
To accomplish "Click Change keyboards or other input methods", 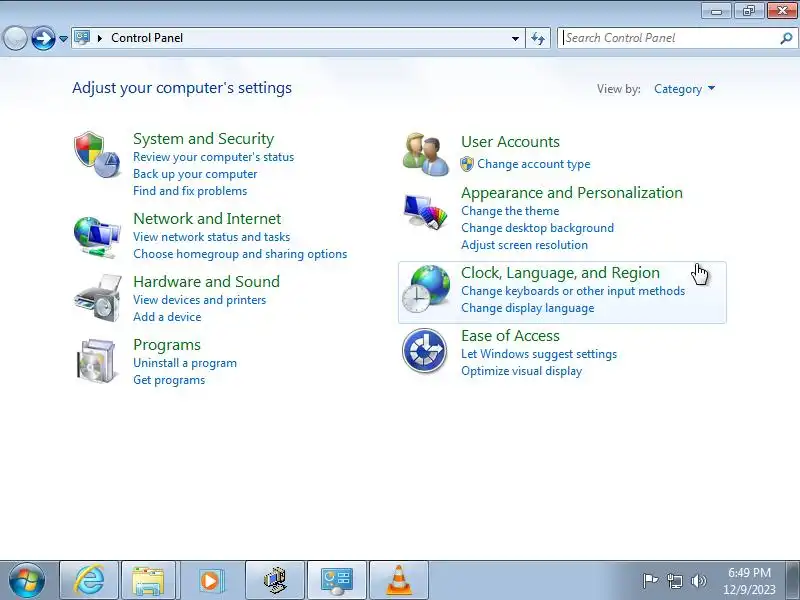I will (x=573, y=291).
